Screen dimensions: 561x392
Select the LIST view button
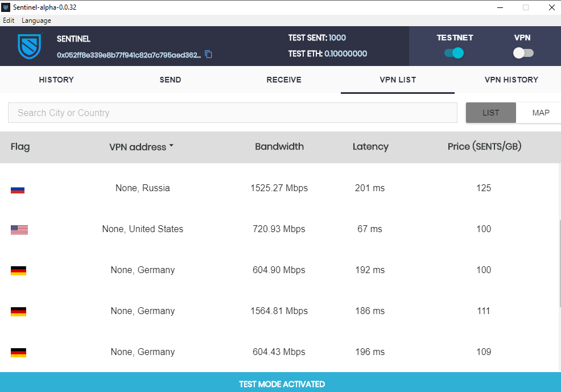(x=491, y=113)
